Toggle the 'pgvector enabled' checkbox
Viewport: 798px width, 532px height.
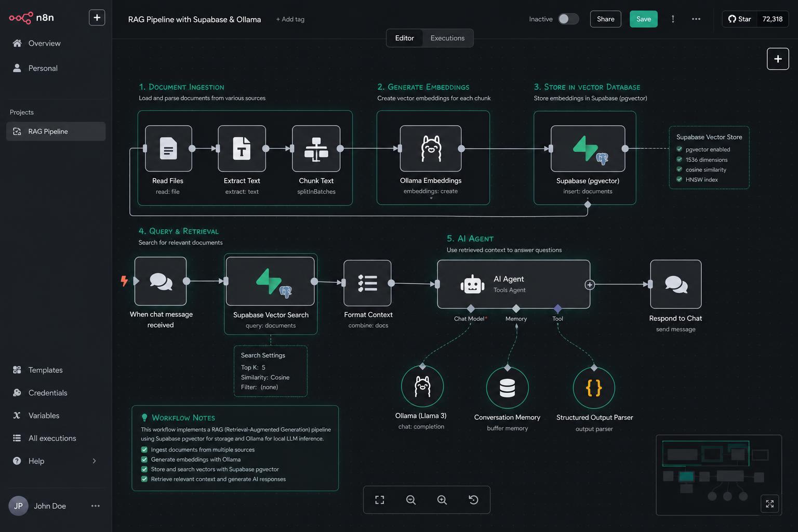pos(679,149)
